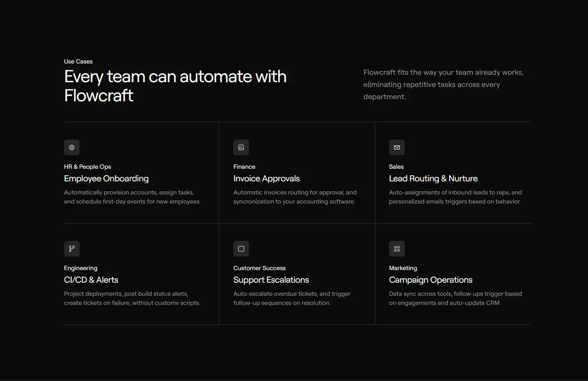Click the target icon for HR & People Ops
588x381 pixels.
71,147
